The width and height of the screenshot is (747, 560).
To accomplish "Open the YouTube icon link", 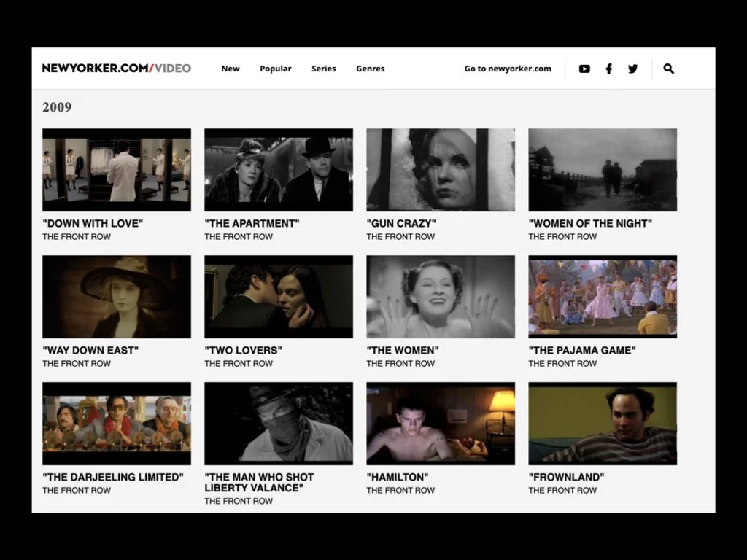I will coord(584,69).
